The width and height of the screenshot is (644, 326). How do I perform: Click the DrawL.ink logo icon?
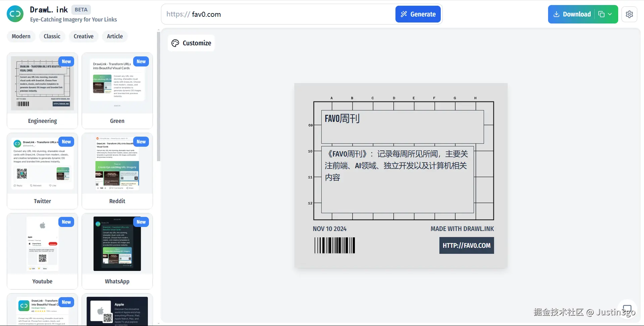coord(15,14)
